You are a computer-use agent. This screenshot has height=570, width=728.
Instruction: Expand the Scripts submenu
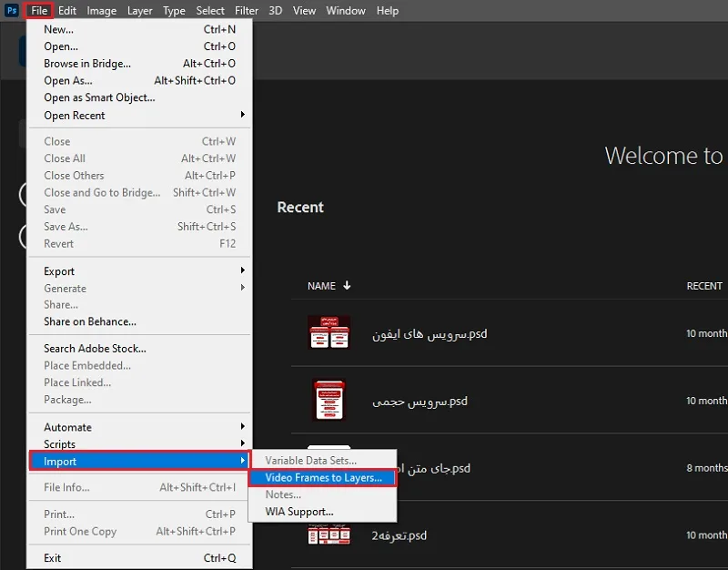[140, 444]
